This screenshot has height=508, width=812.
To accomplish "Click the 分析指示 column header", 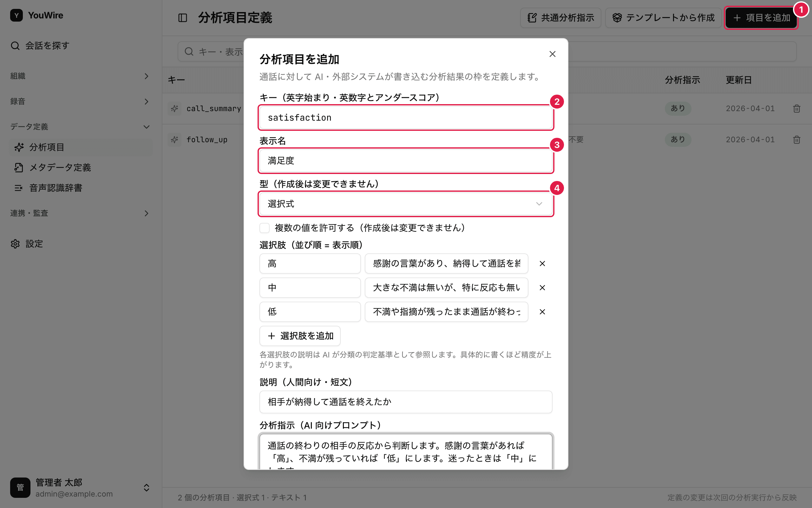I will pyautogui.click(x=683, y=80).
